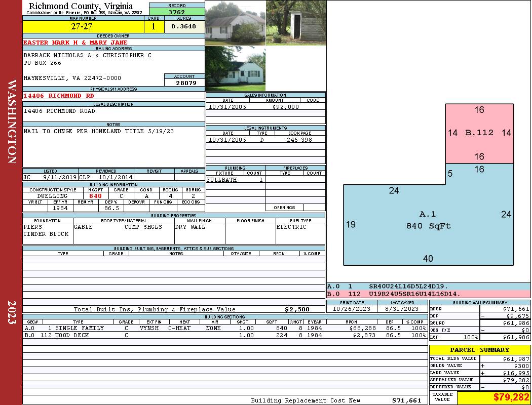Select the DEP value $9,675
Screen dimensions: 532x405
[518, 316]
